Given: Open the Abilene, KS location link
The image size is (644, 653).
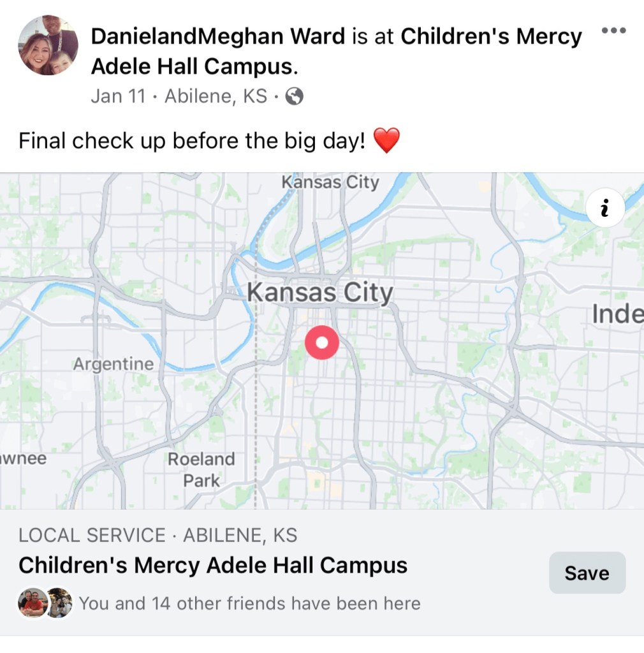Looking at the screenshot, I should click(216, 96).
